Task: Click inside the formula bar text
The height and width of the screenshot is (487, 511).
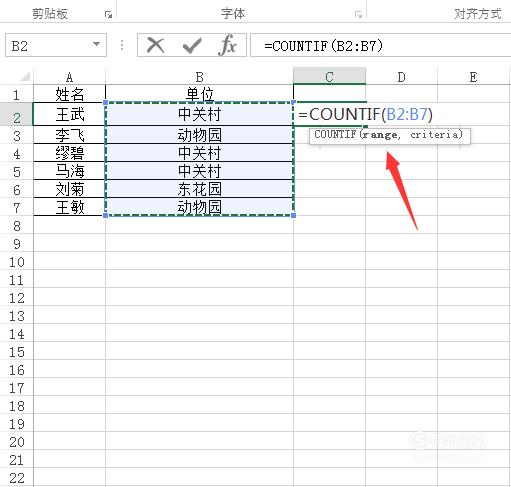Action: pos(324,46)
